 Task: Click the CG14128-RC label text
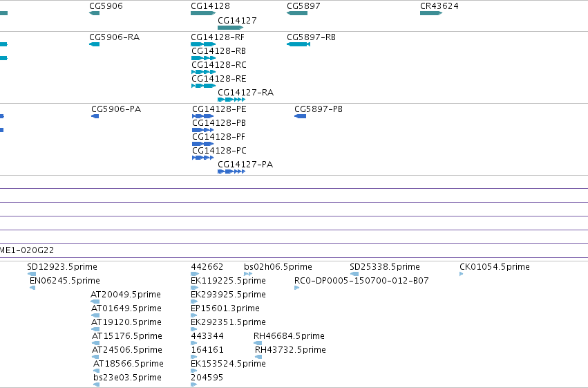point(219,65)
